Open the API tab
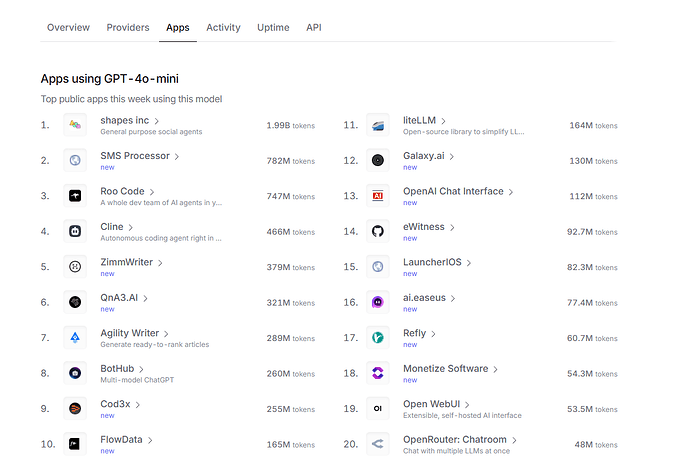 314,27
